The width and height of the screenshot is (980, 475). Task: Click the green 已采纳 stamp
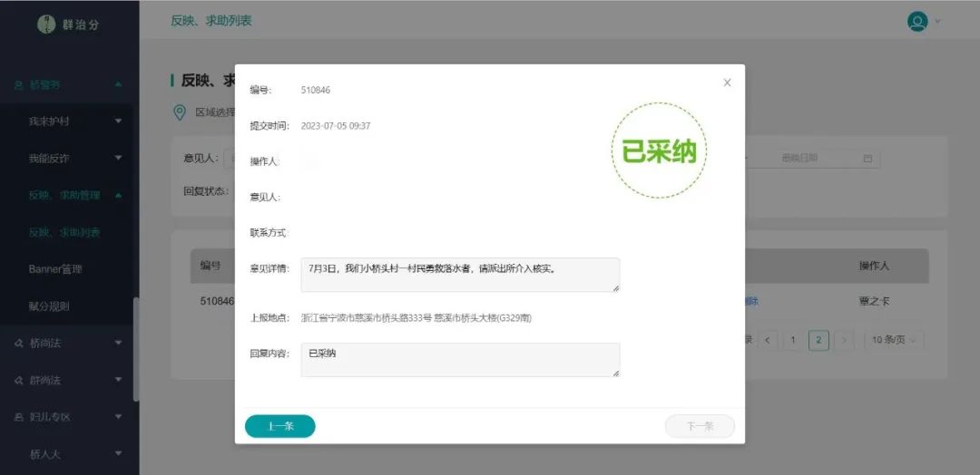[x=659, y=151]
